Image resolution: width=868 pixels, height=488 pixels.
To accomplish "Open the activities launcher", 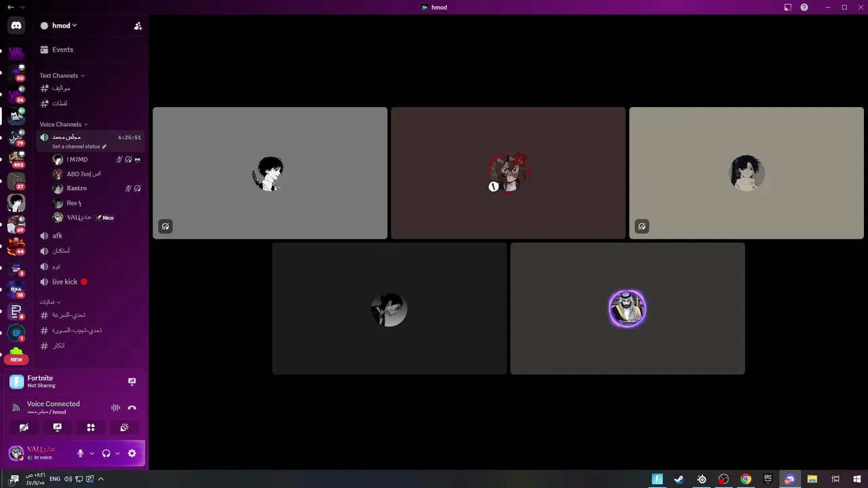I will (91, 427).
